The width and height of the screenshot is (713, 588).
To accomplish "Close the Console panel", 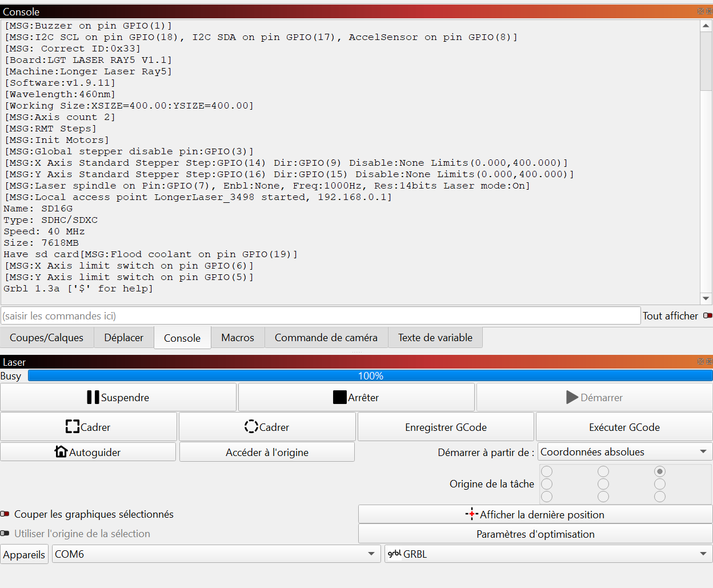I will tap(709, 11).
